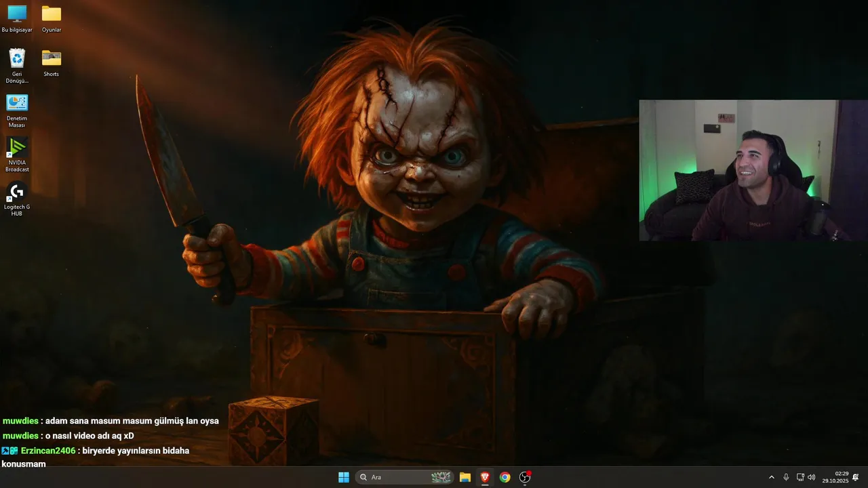Viewport: 868px width, 488px height.
Task: Select the Geri Dönüşüm recycle bin icon
Action: pyautogui.click(x=17, y=66)
